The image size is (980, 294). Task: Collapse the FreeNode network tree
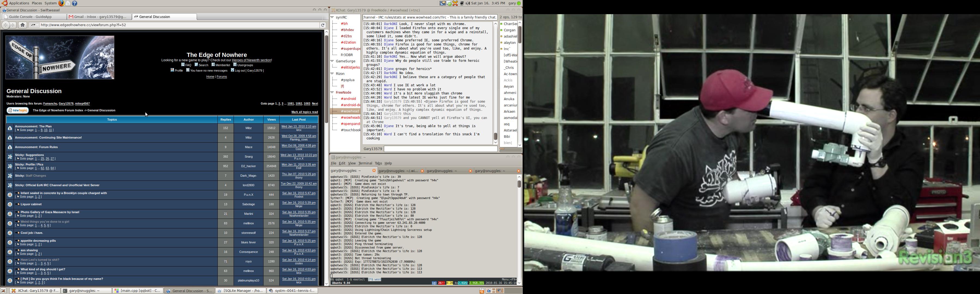click(332, 93)
